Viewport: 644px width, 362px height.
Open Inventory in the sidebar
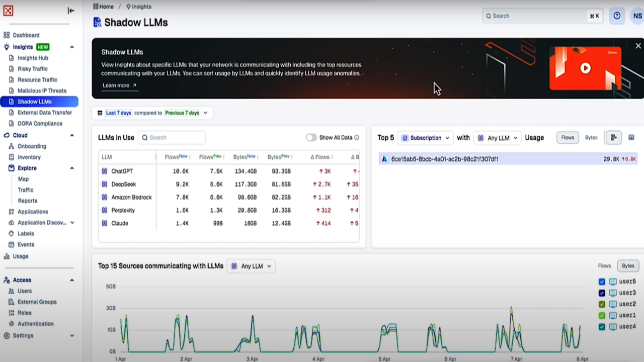(29, 157)
